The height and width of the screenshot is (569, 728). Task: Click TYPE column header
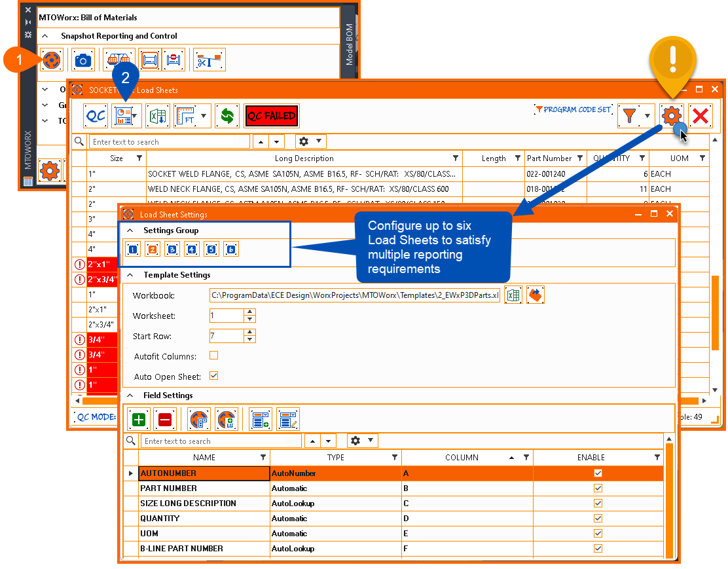click(335, 458)
